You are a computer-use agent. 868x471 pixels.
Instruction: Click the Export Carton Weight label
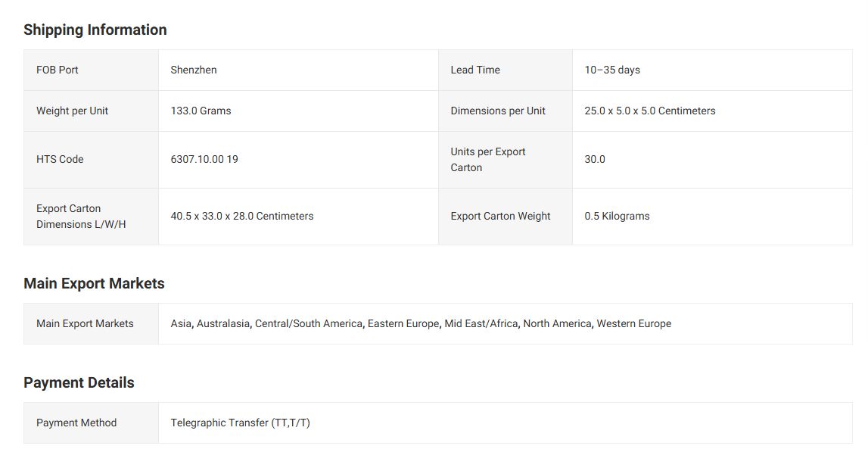coord(501,216)
